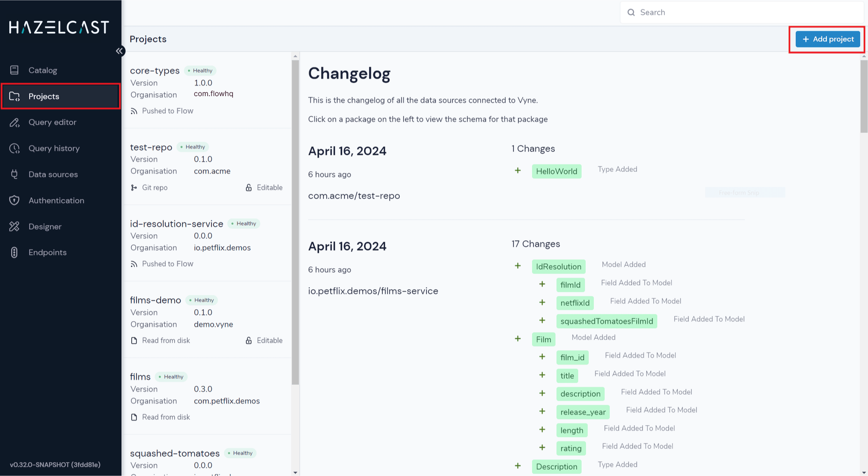This screenshot has height=476, width=868.
Task: Click the Endpoints navigation icon
Action: point(15,252)
